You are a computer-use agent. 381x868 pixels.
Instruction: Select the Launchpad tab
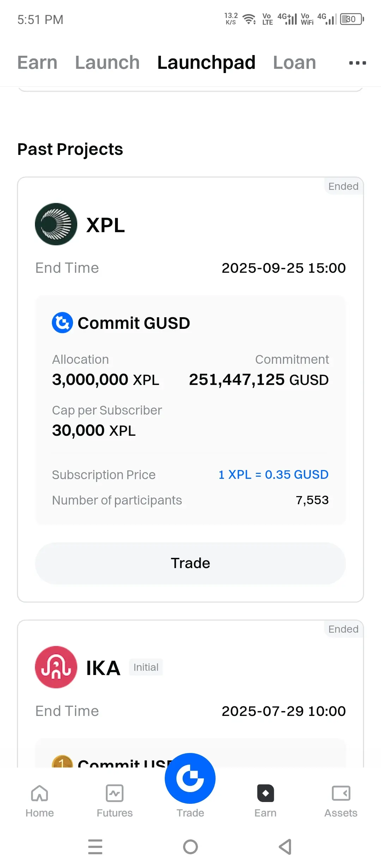206,63
